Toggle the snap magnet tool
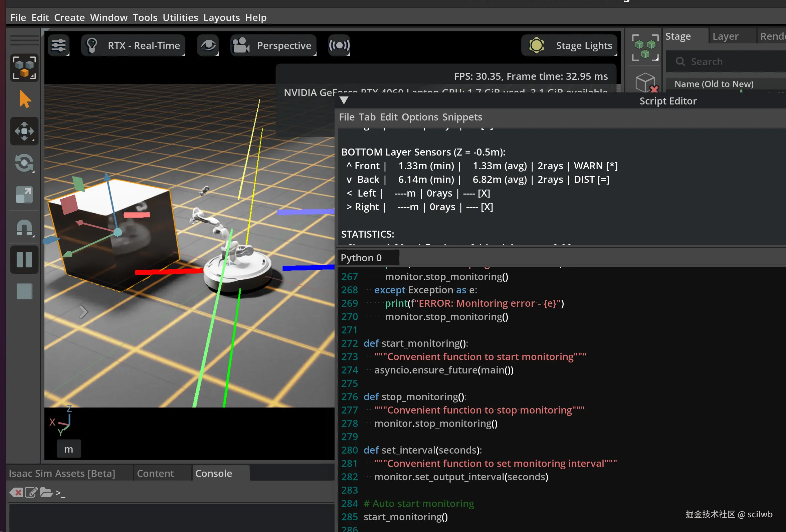Image resolution: width=786 pixels, height=532 pixels. click(x=24, y=227)
